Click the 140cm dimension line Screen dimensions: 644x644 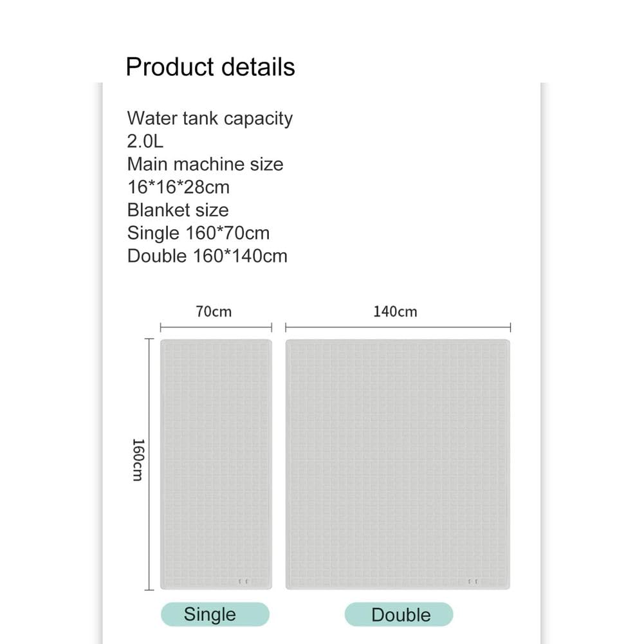coord(398,327)
